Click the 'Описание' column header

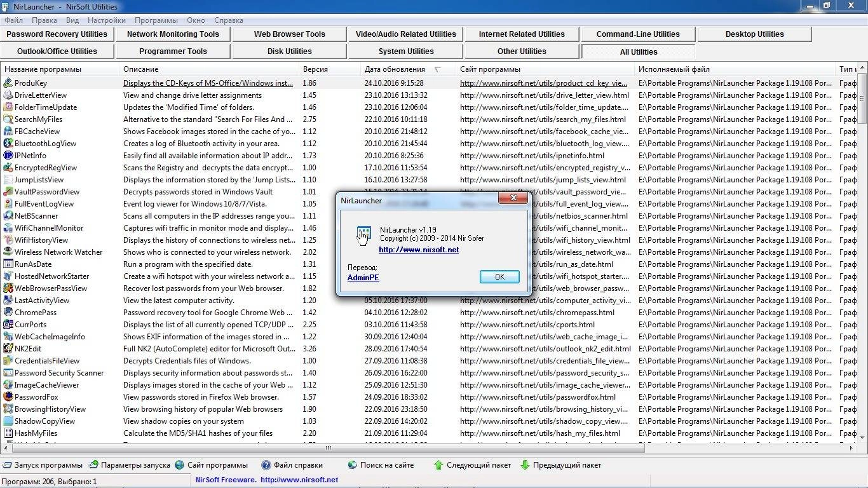click(x=209, y=69)
